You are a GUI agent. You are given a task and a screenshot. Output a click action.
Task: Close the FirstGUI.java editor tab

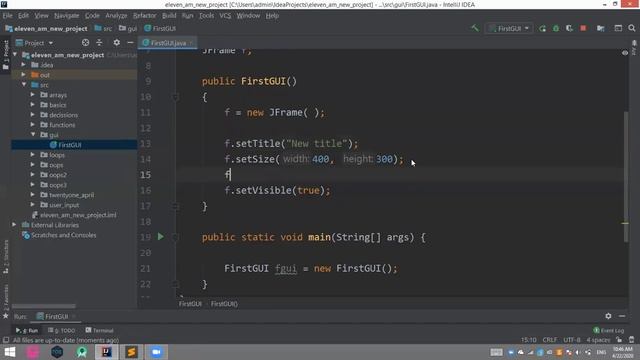point(191,43)
